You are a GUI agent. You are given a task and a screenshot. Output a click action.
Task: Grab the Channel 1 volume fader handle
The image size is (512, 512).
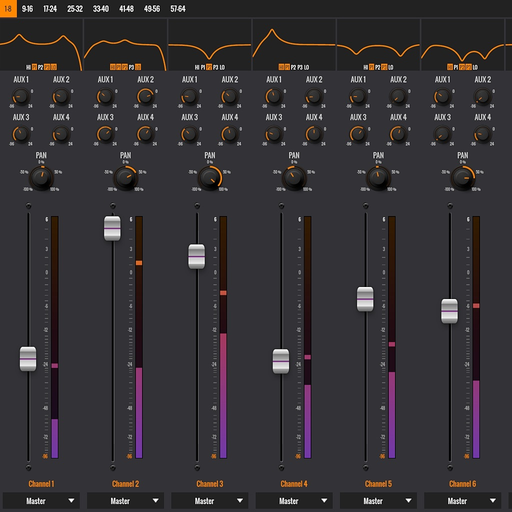28,359
